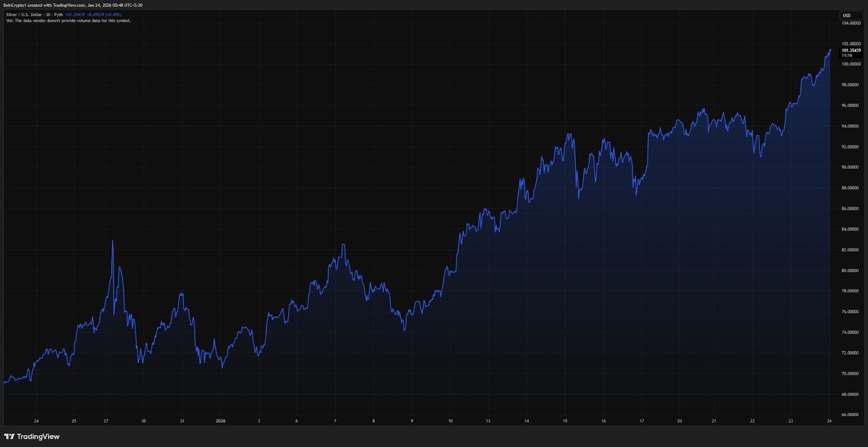Click the Vol indicator legend text

pyautogui.click(x=68, y=21)
